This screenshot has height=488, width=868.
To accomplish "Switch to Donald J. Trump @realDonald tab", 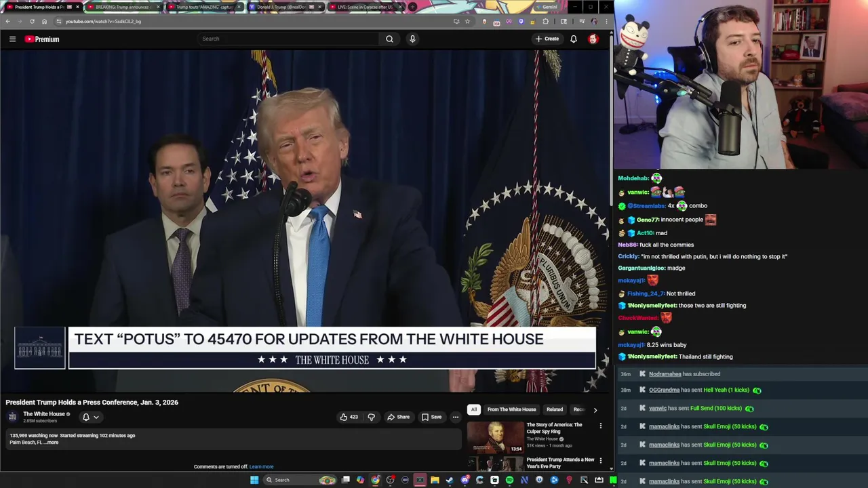I will pyautogui.click(x=286, y=7).
